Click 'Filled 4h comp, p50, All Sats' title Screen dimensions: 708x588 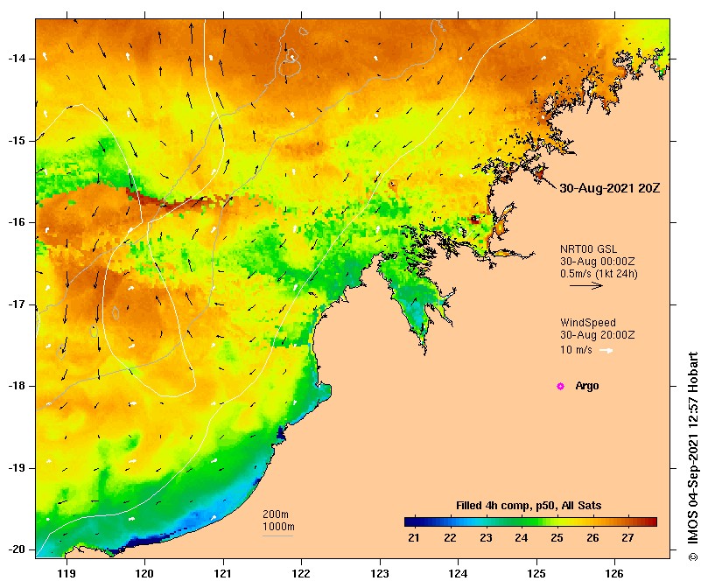pyautogui.click(x=529, y=506)
